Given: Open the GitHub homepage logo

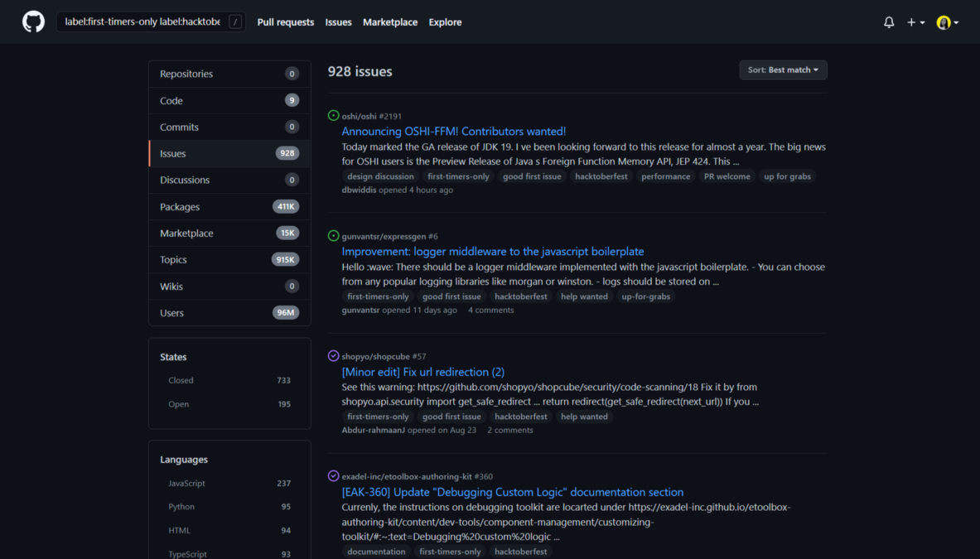Looking at the screenshot, I should [34, 22].
